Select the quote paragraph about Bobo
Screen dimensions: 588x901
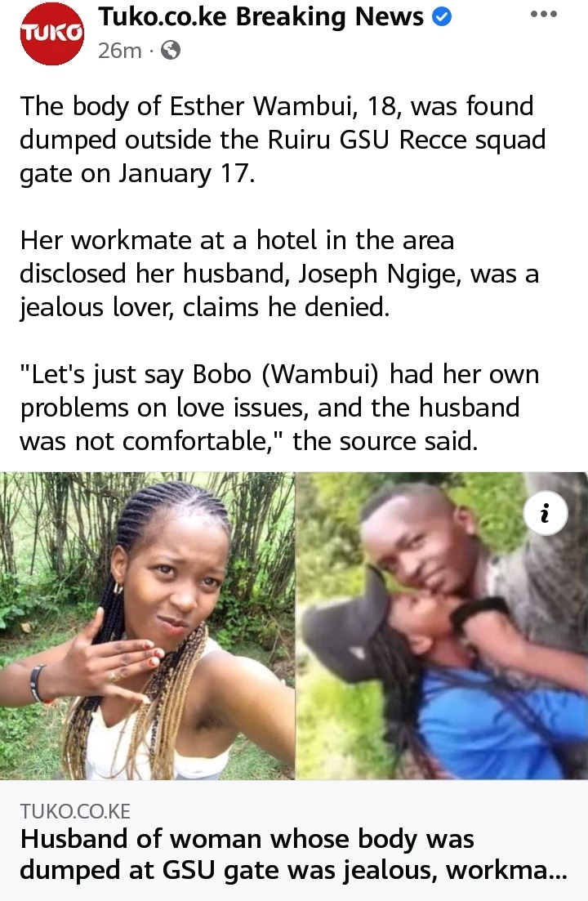coord(279,408)
